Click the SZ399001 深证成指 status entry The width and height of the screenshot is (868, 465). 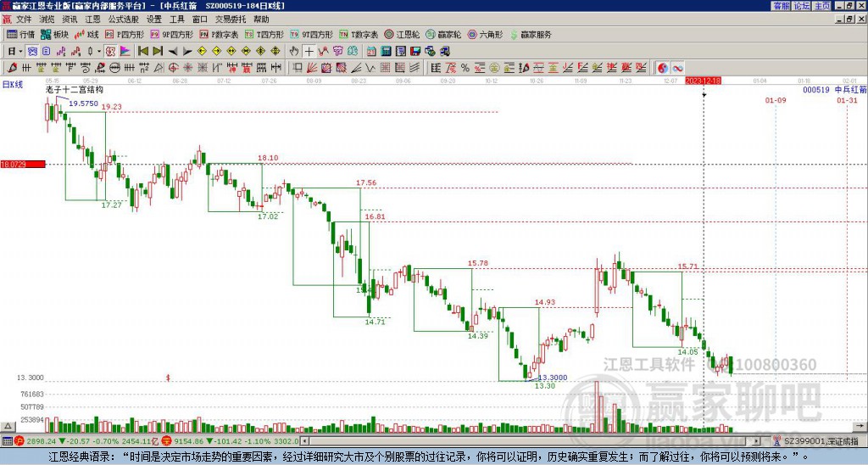point(821,441)
